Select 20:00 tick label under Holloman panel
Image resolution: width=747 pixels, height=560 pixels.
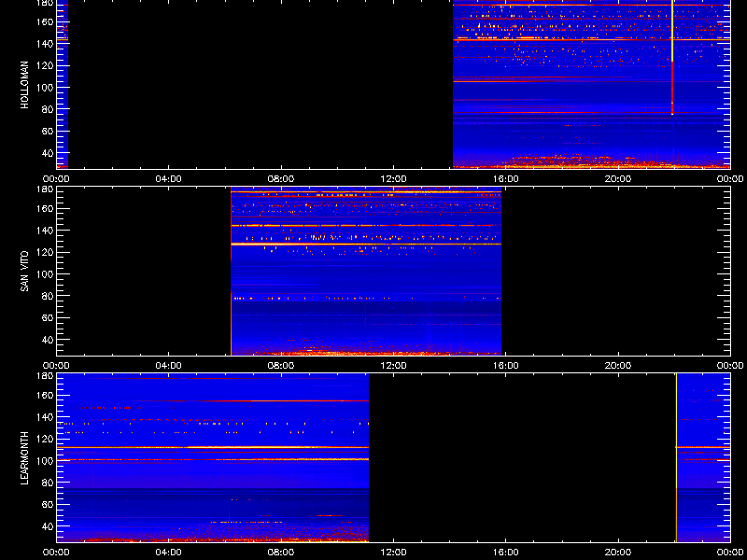click(x=618, y=179)
